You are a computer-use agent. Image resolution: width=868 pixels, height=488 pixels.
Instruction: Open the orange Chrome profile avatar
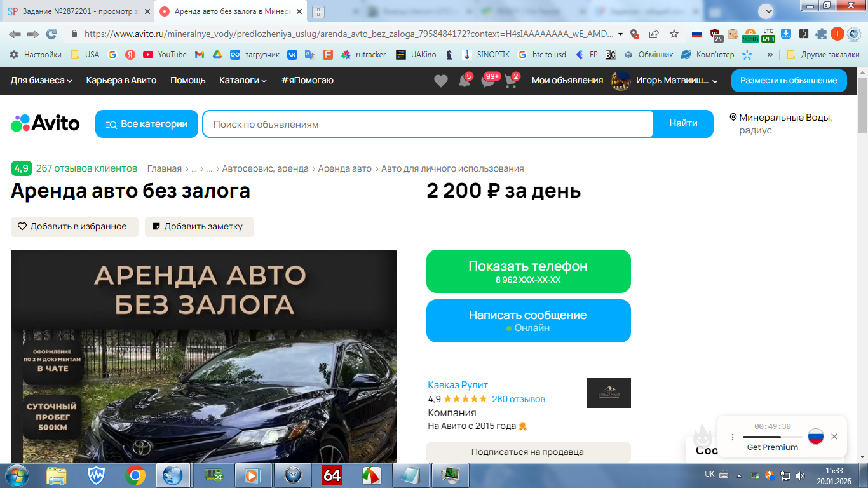coord(837,34)
